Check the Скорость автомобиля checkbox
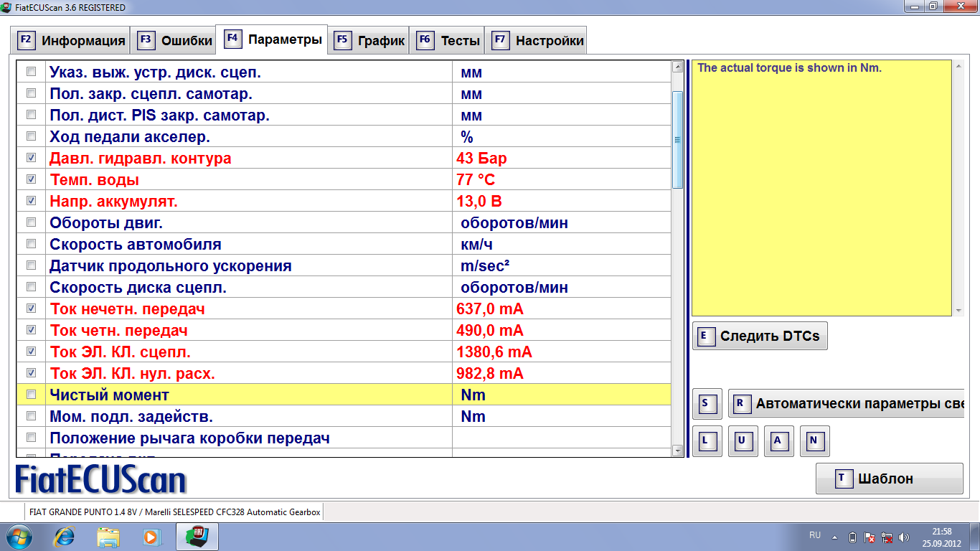 31,244
